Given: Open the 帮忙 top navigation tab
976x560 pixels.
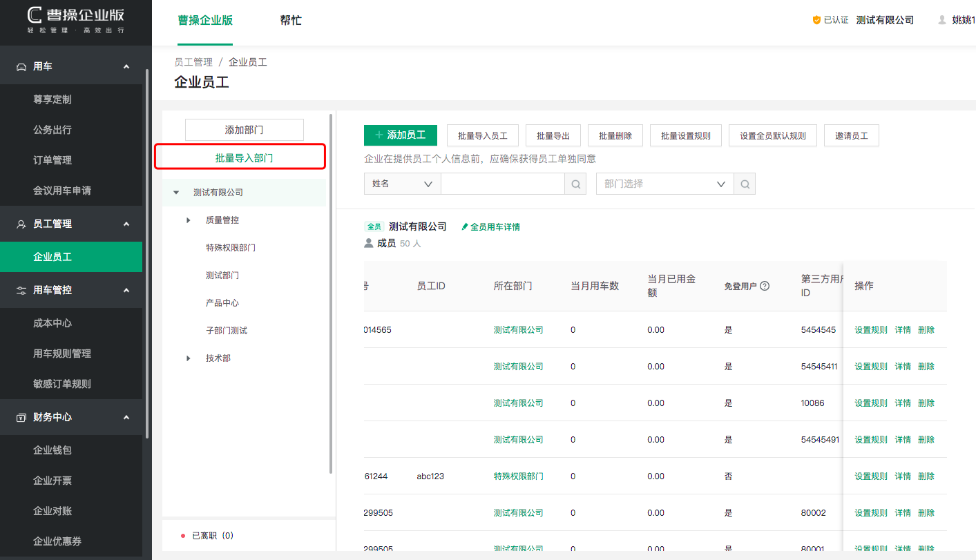Looking at the screenshot, I should (290, 21).
